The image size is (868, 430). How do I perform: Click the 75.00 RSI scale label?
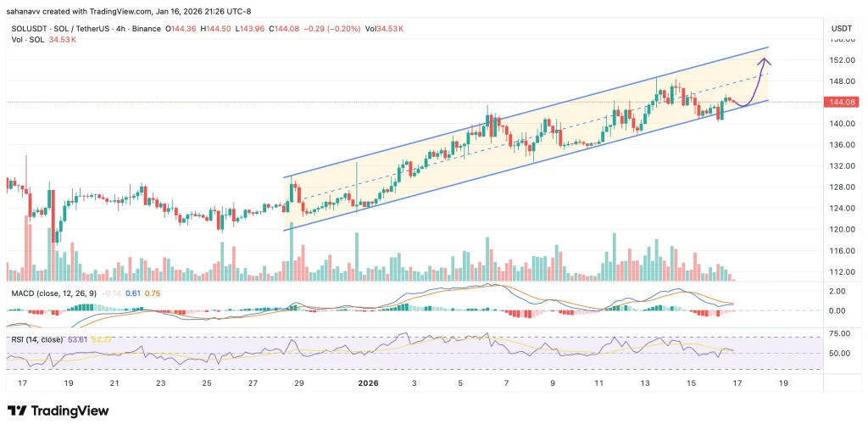pos(837,337)
